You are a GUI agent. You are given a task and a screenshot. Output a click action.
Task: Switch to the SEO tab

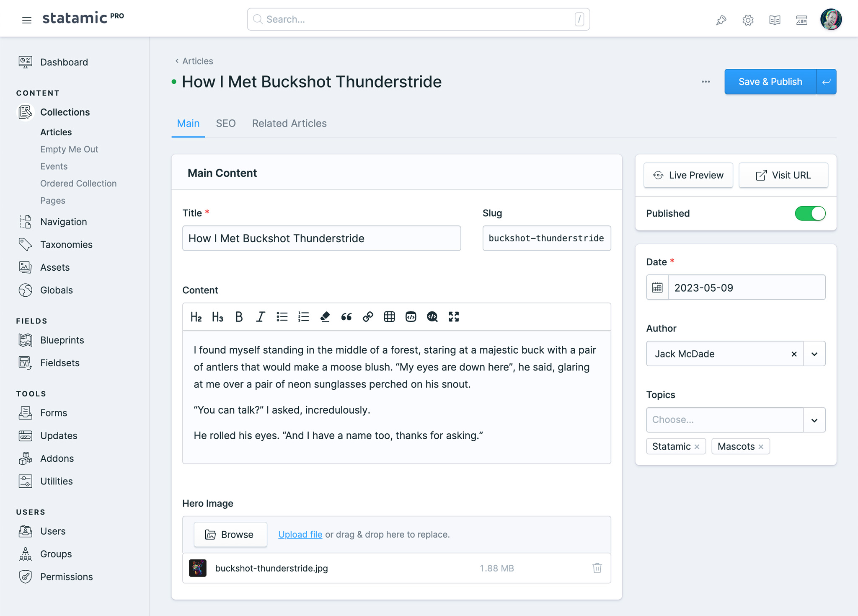pyautogui.click(x=226, y=123)
